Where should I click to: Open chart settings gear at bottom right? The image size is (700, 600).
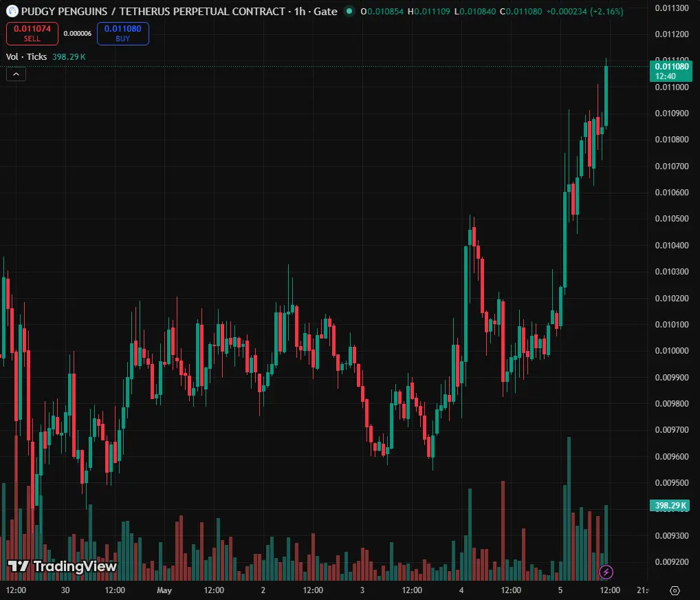(x=675, y=590)
